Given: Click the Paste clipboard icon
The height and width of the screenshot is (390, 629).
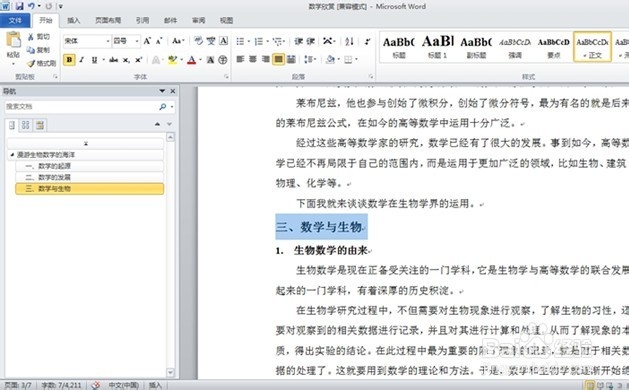Looking at the screenshot, I should click(13, 40).
